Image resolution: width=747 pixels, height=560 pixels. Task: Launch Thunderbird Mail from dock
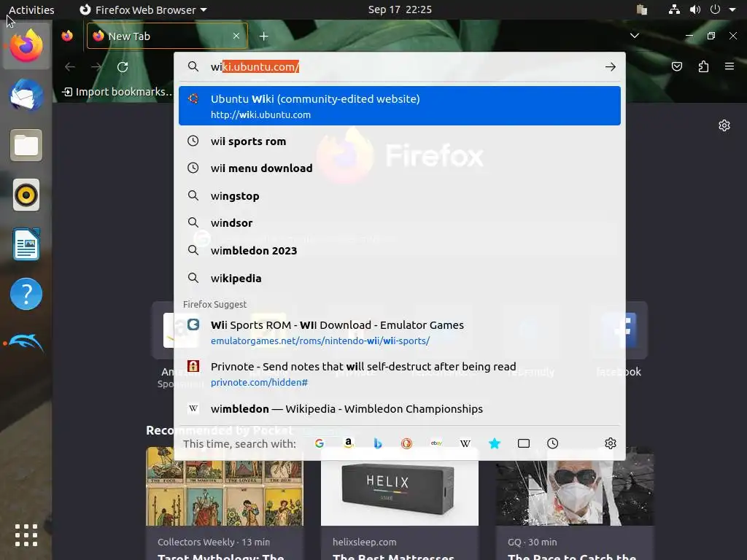pyautogui.click(x=26, y=96)
